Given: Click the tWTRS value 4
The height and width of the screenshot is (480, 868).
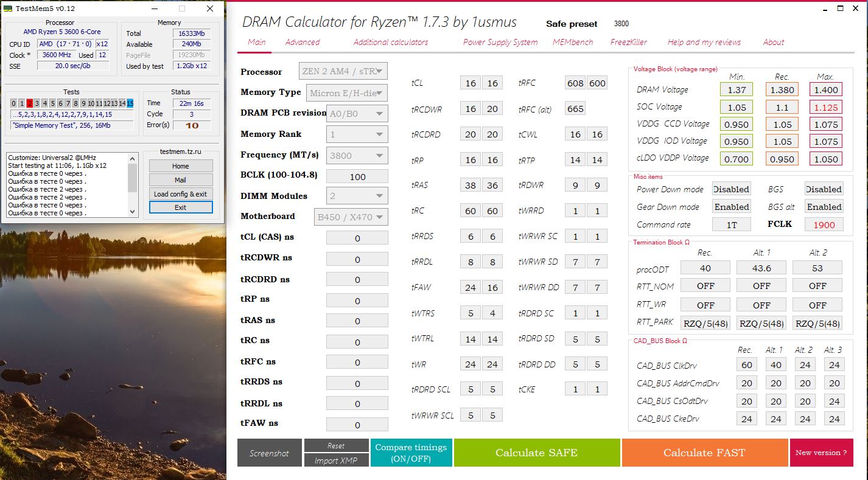Looking at the screenshot, I should tap(492, 313).
